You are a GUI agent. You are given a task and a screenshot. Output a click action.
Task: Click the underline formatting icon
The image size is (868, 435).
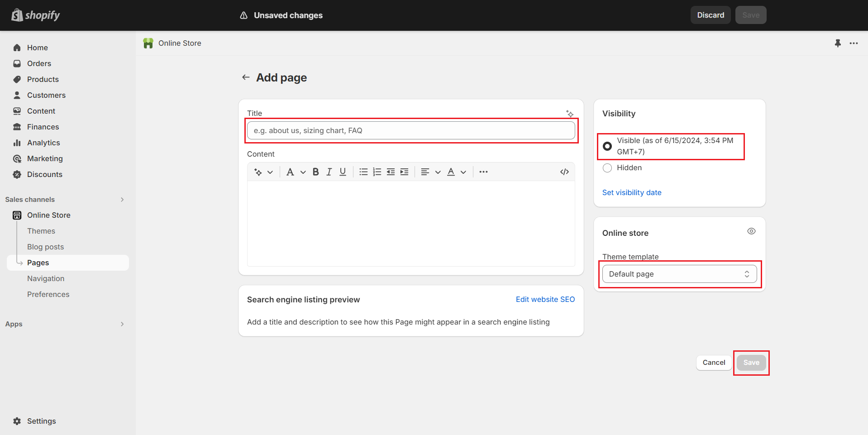pyautogui.click(x=343, y=172)
